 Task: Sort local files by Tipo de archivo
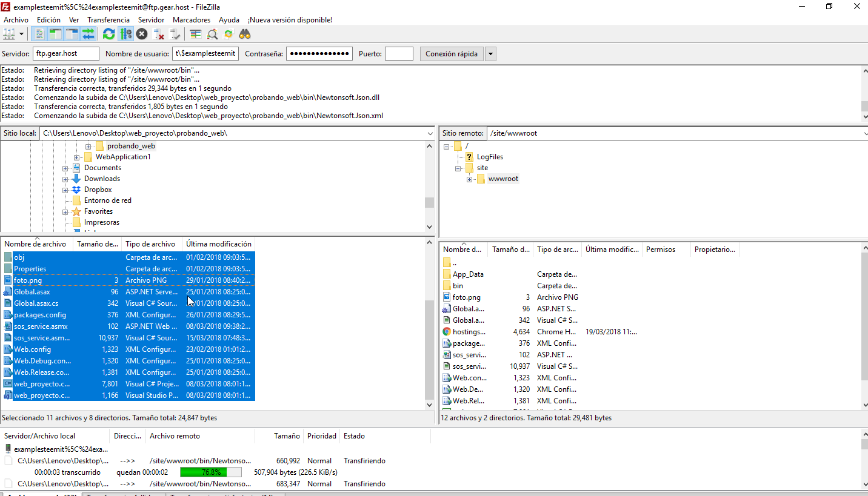[x=152, y=244]
